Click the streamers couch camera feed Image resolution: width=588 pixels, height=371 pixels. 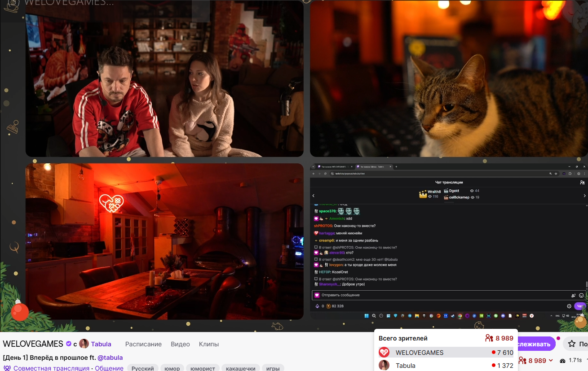click(x=164, y=79)
